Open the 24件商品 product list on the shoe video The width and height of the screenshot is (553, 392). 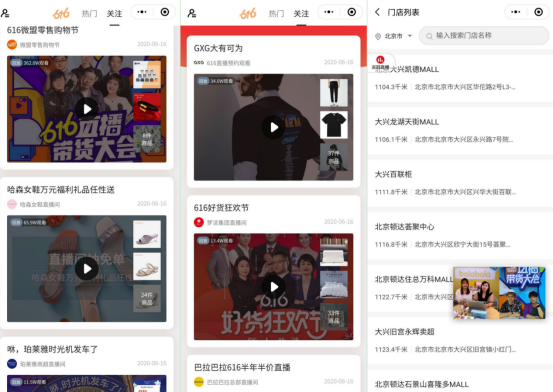[147, 298]
